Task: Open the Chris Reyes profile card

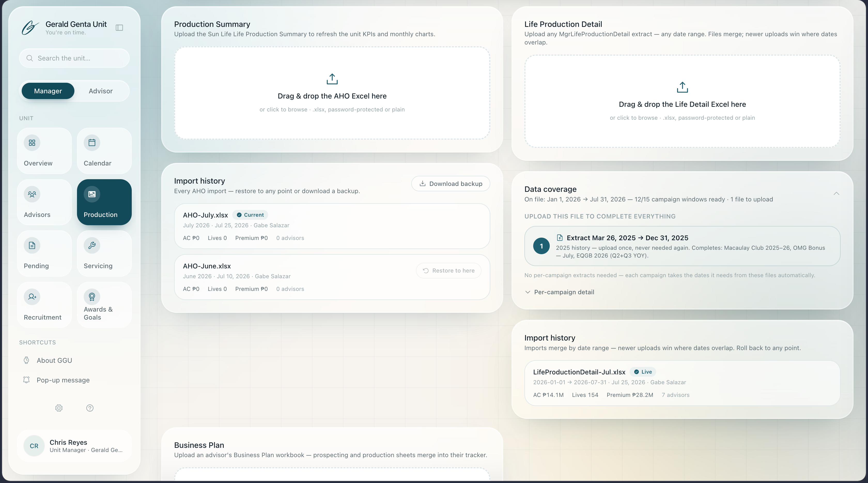Action: pos(74,446)
